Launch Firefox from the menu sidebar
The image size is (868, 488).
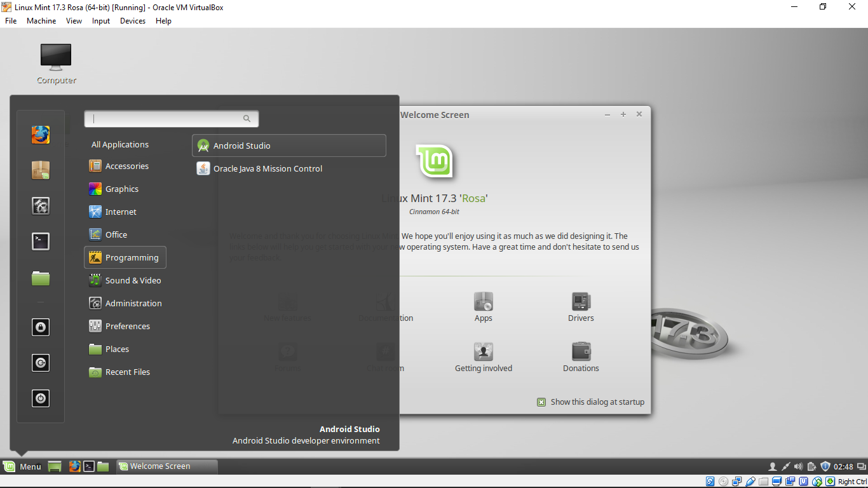tap(40, 135)
